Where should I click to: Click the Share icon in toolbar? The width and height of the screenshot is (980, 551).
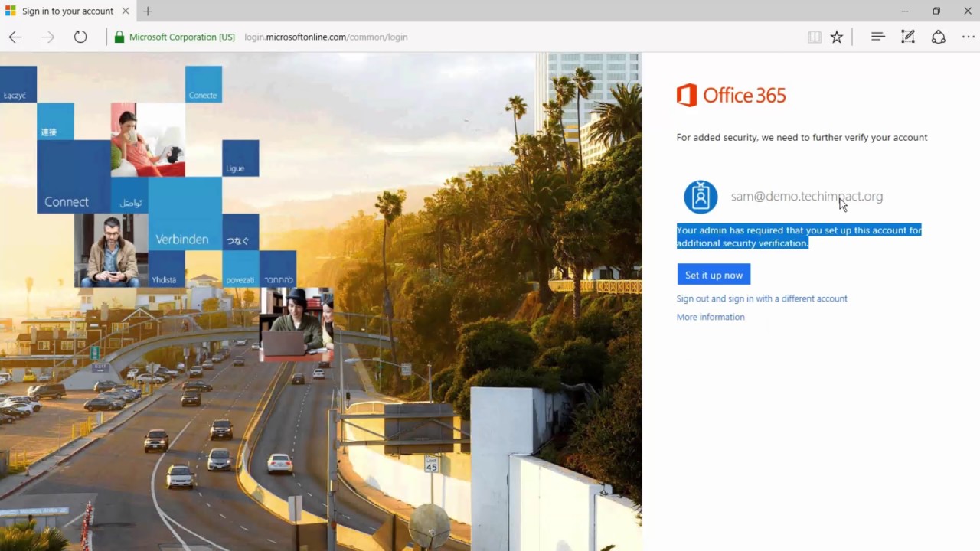pyautogui.click(x=939, y=37)
